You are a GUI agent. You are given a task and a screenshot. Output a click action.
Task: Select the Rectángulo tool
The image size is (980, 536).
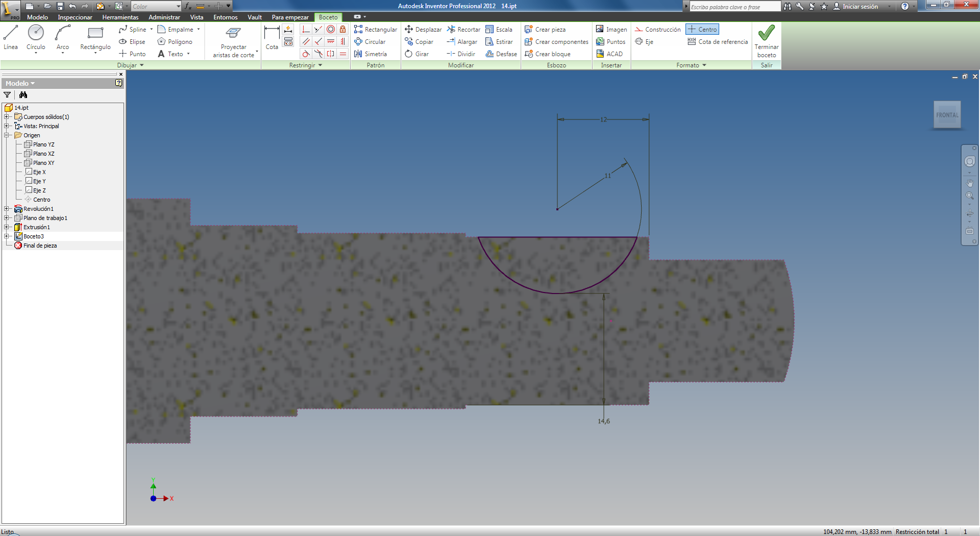click(95, 38)
